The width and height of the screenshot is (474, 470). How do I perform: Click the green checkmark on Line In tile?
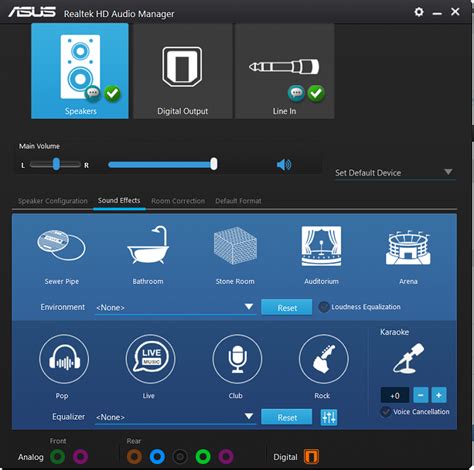[x=316, y=93]
